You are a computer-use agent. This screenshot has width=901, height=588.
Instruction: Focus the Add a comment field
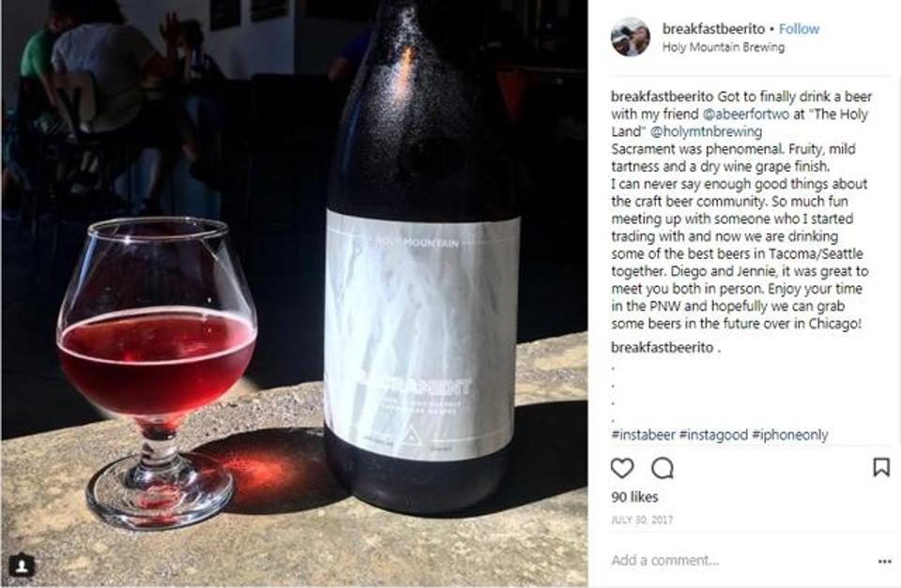pos(739,561)
